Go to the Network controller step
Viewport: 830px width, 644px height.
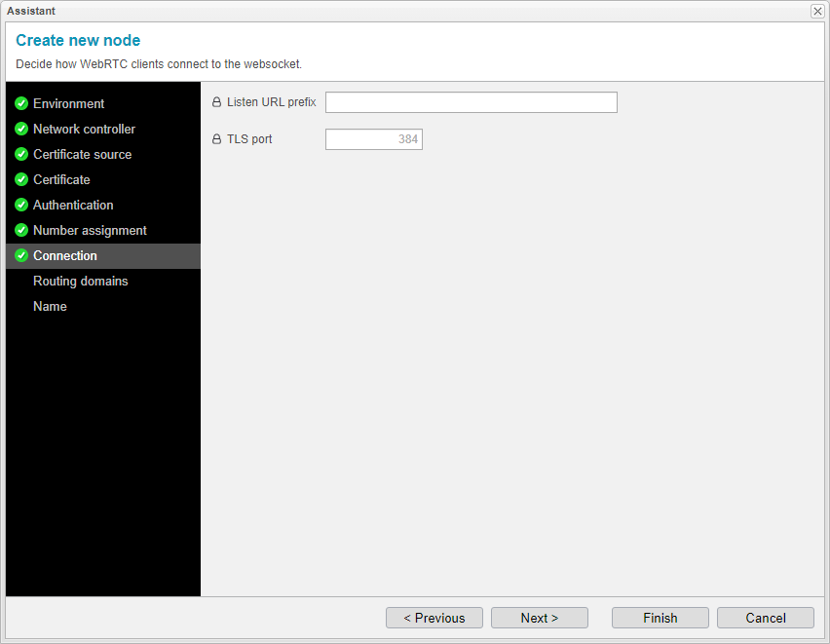84,129
